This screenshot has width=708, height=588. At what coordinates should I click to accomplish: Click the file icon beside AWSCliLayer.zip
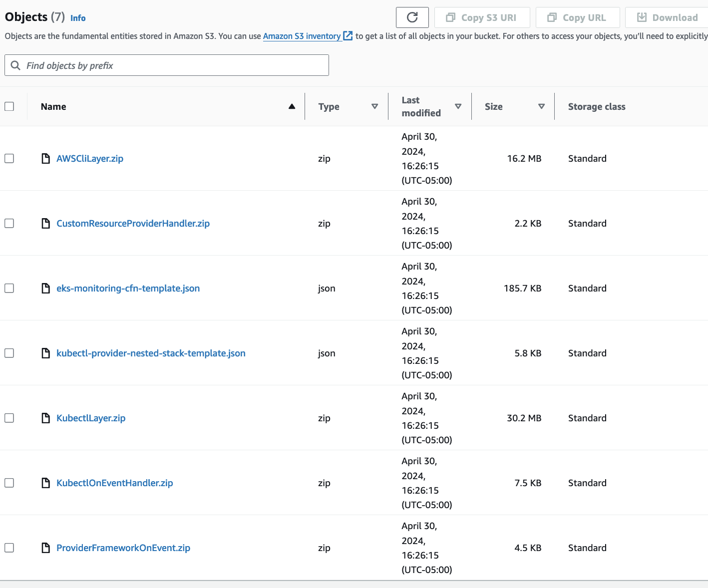(45, 158)
